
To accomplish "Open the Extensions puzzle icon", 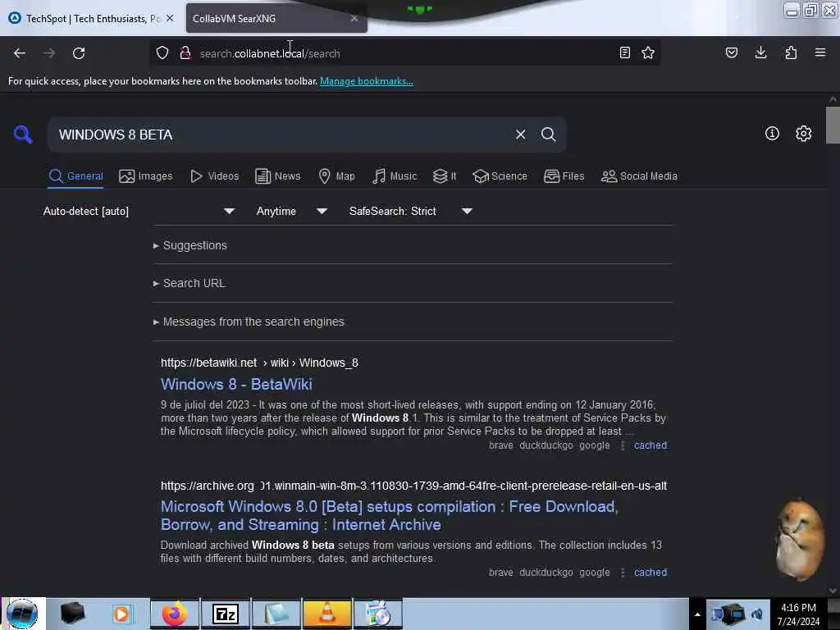I will click(791, 52).
